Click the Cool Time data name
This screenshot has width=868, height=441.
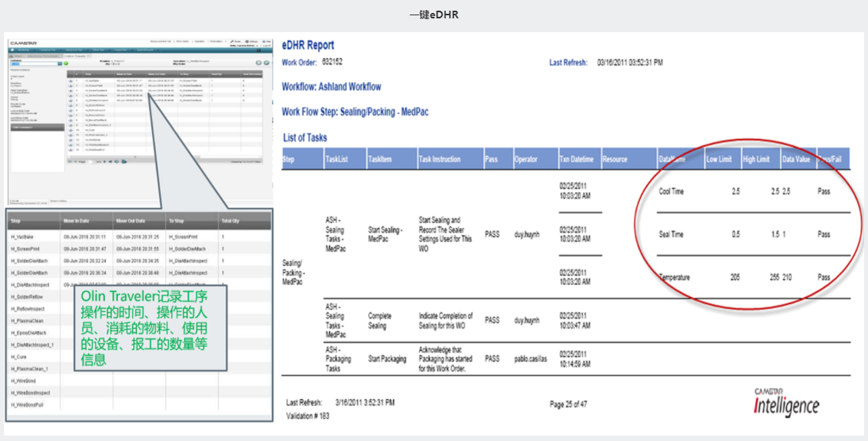(671, 191)
